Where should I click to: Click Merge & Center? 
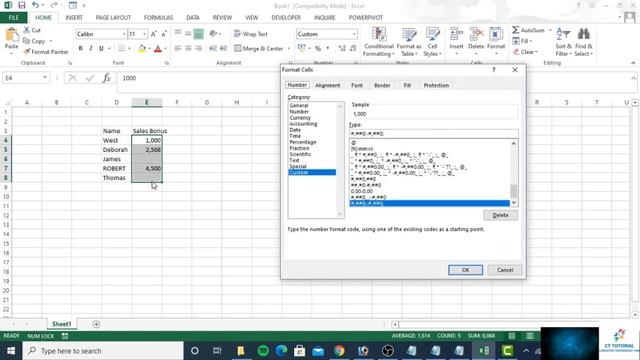pos(258,48)
